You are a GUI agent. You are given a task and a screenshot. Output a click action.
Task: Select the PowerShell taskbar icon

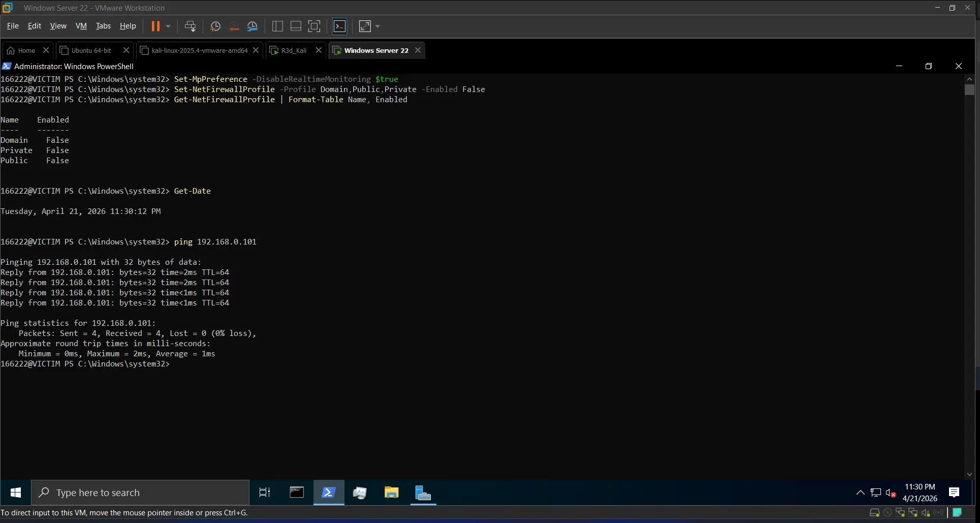pos(329,493)
